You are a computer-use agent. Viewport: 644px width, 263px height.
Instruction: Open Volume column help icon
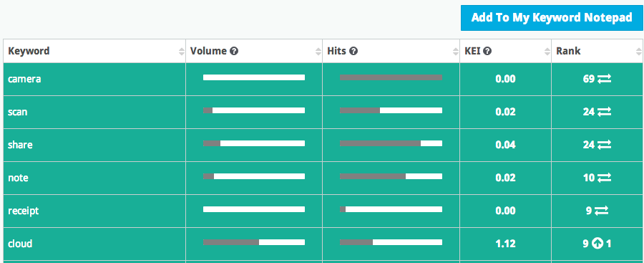[234, 51]
